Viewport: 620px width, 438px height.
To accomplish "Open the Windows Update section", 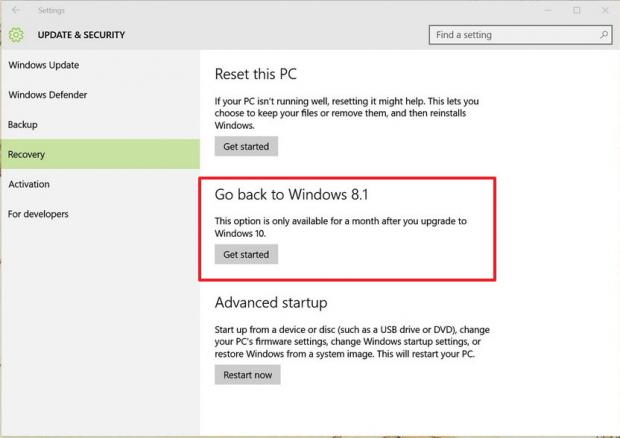I will 44,66.
